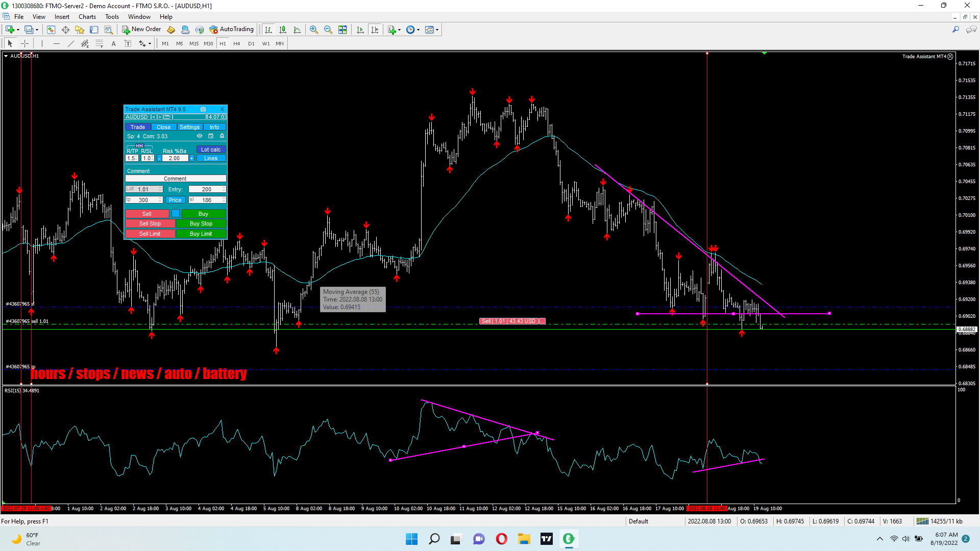Viewport: 980px width, 551px height.
Task: Open the periodicity clock dropdown arrow
Action: point(419,30)
